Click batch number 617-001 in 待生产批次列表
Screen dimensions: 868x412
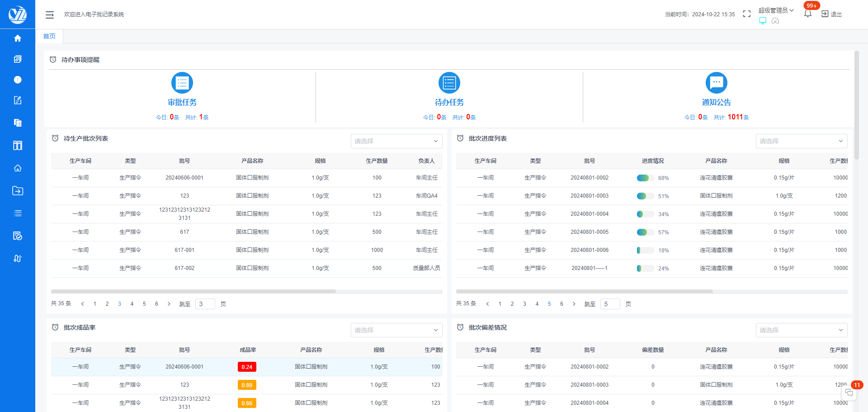[x=184, y=250]
